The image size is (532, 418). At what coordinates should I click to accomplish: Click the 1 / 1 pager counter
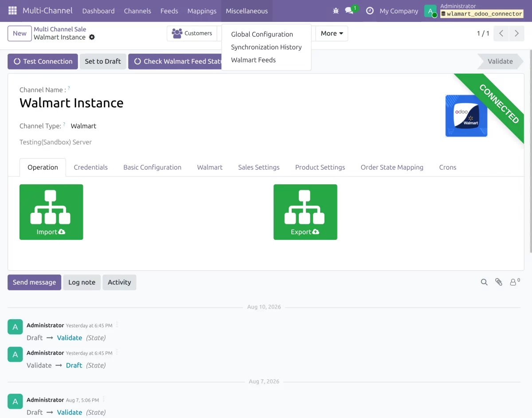tap(483, 33)
